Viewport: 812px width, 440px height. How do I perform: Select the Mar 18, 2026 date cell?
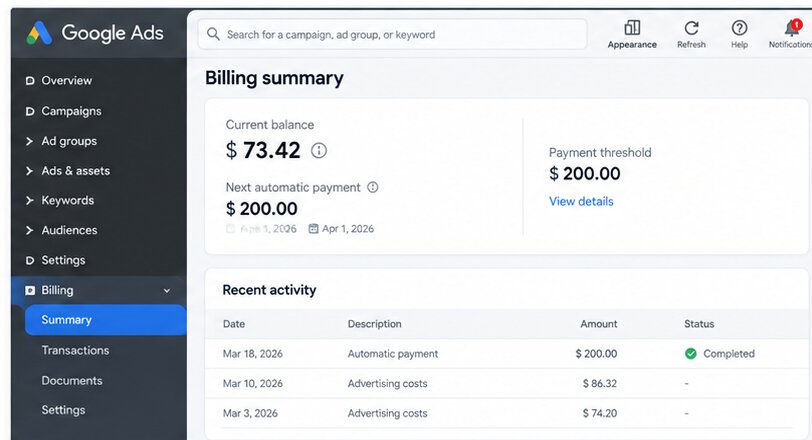click(x=253, y=354)
